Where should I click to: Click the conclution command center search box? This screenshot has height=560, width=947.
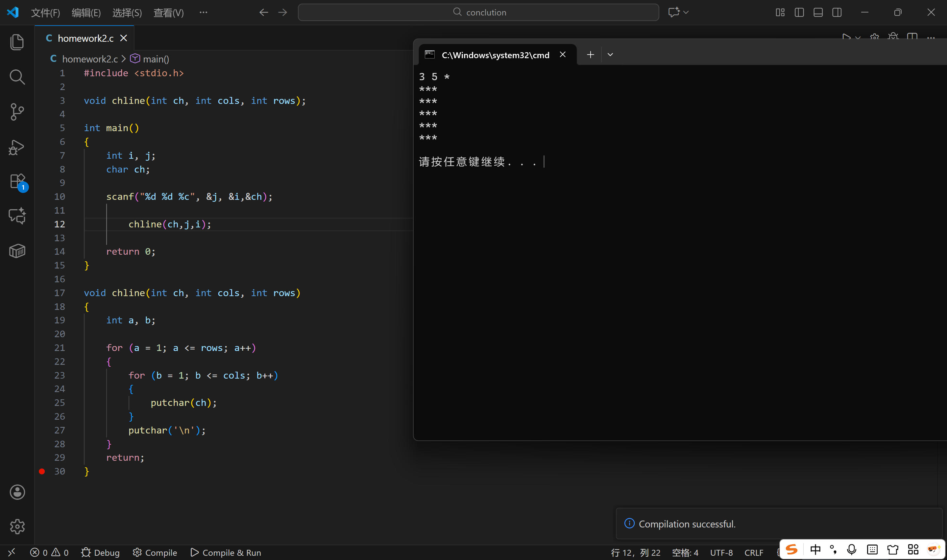click(x=478, y=12)
